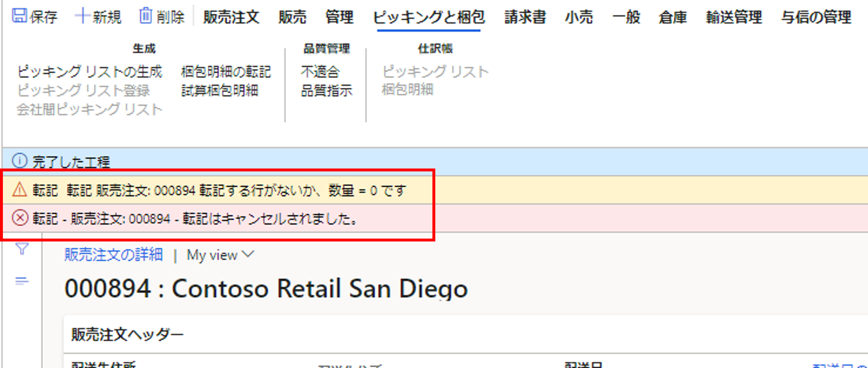This screenshot has width=868, height=368.
Task: Click 不適合 under 品質管理
Action: [x=320, y=72]
